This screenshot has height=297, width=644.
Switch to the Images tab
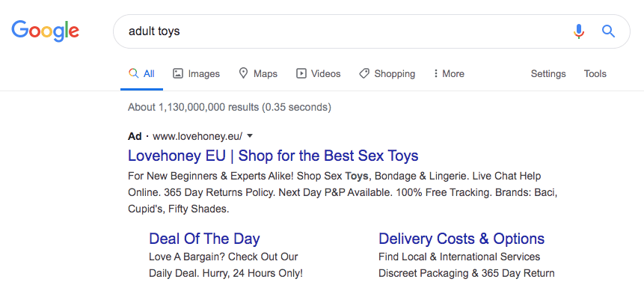(196, 74)
